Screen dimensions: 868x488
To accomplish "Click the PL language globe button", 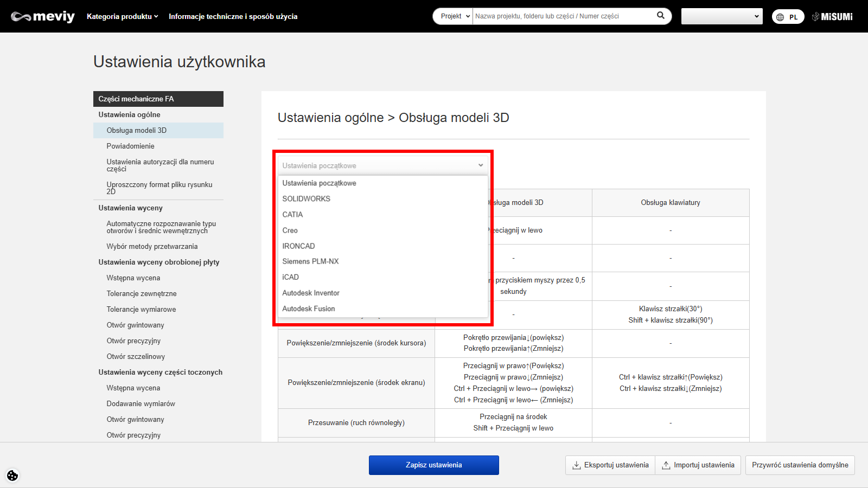I will [x=788, y=17].
